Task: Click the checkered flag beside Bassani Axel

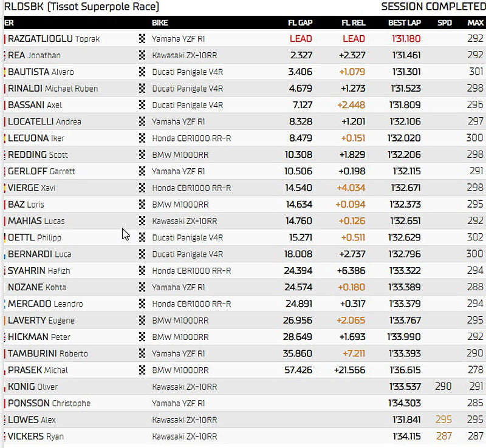Action: pos(142,105)
